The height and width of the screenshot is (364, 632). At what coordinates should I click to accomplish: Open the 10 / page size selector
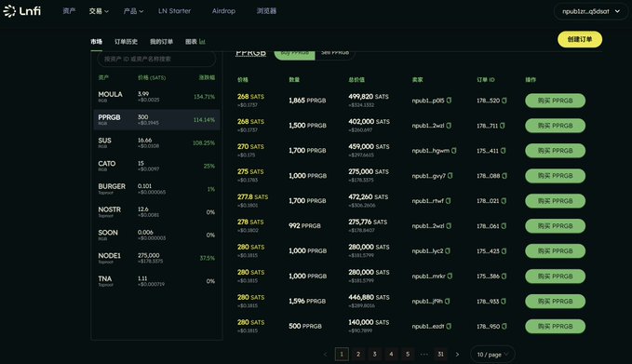(x=492, y=355)
